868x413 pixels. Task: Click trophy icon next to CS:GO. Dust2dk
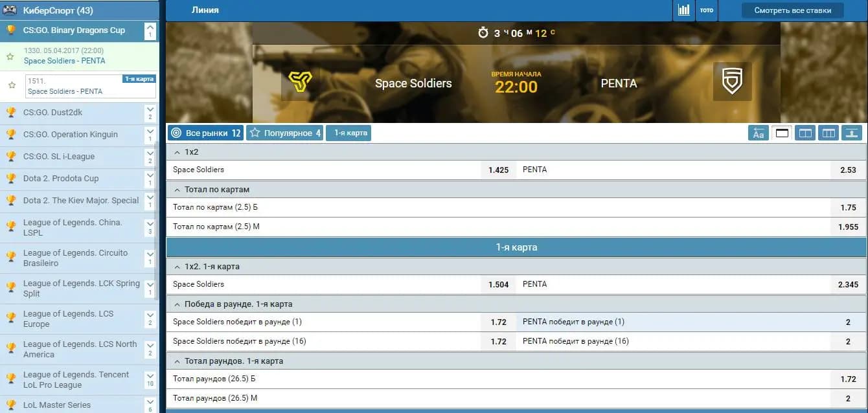coord(11,113)
